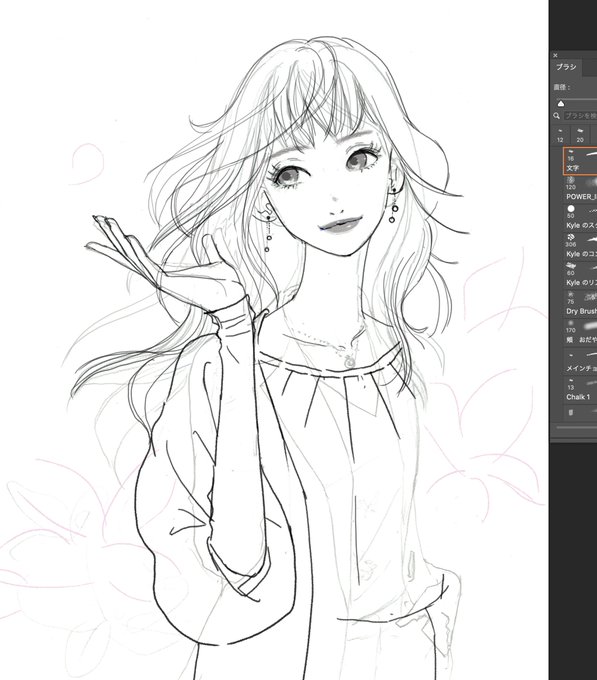Choose the Kyle brush preset size 306
Viewport: 597px width, 680px height.
click(x=580, y=246)
